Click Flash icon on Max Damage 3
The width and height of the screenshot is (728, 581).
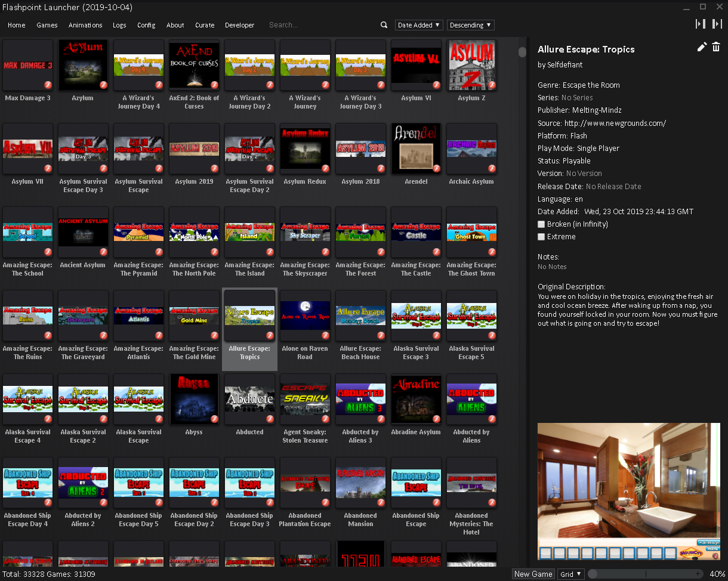pyautogui.click(x=48, y=85)
